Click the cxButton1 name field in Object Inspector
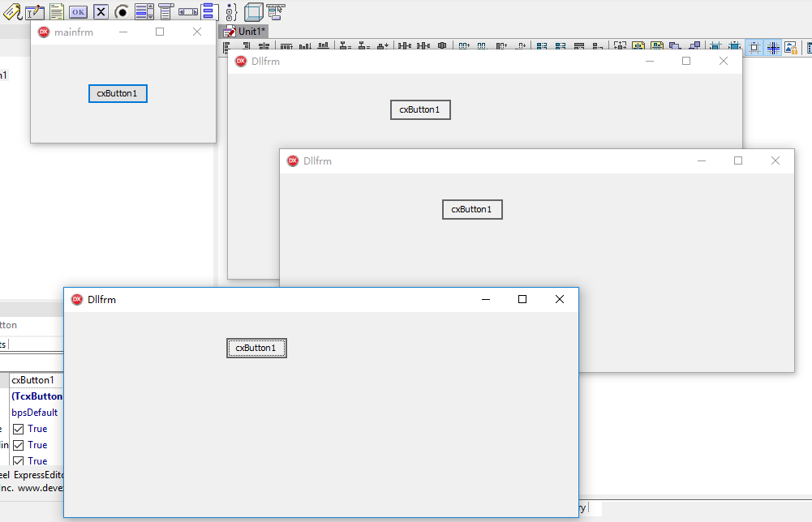This screenshot has height=522, width=812. click(33, 380)
